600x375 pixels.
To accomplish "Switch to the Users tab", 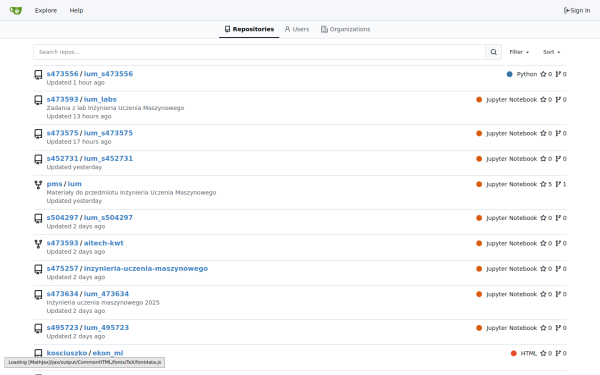I will point(297,29).
